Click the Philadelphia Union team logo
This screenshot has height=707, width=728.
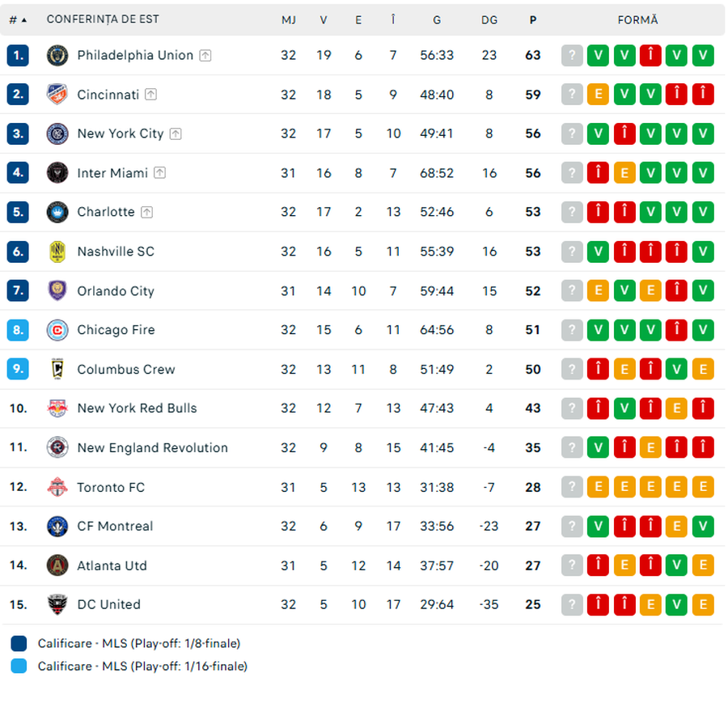click(x=57, y=55)
